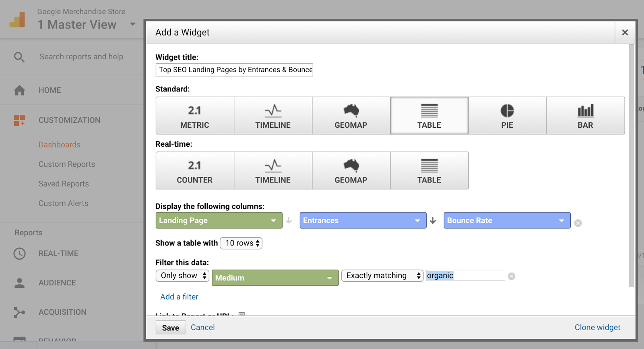Click the Add a filter link
This screenshot has height=349, width=644.
[179, 297]
